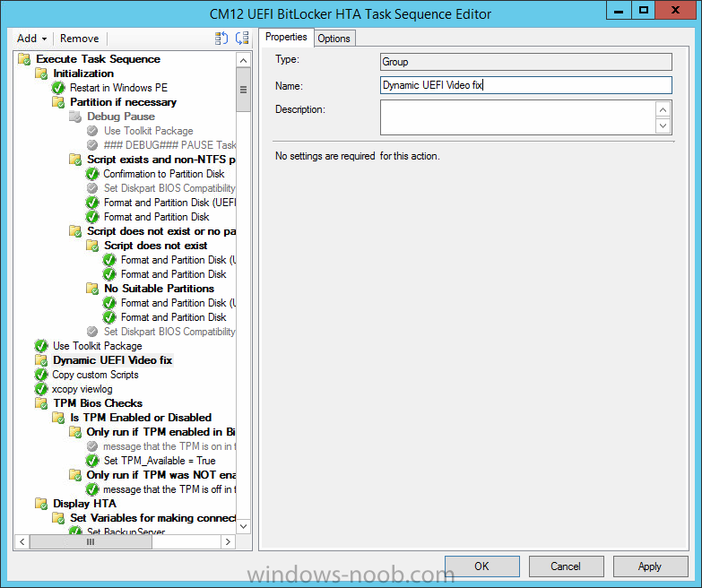Click check icon for Set TPM_Available = True
This screenshot has height=588, width=702.
(92, 461)
